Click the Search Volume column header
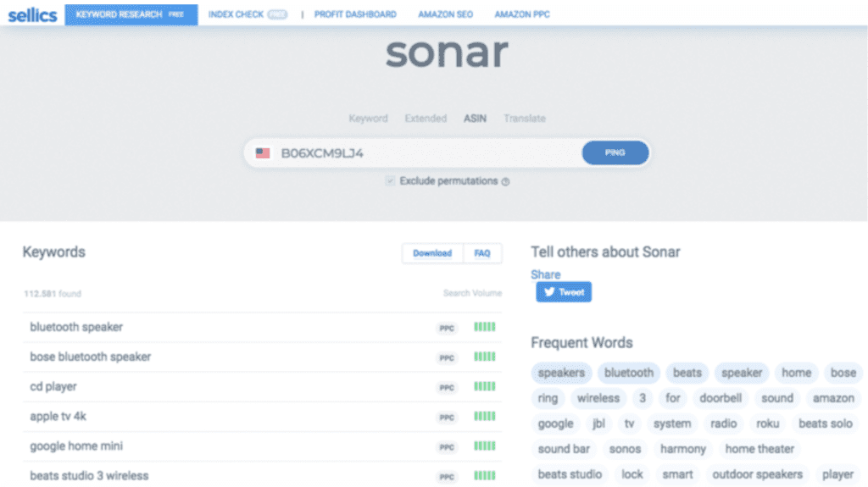 (x=472, y=293)
